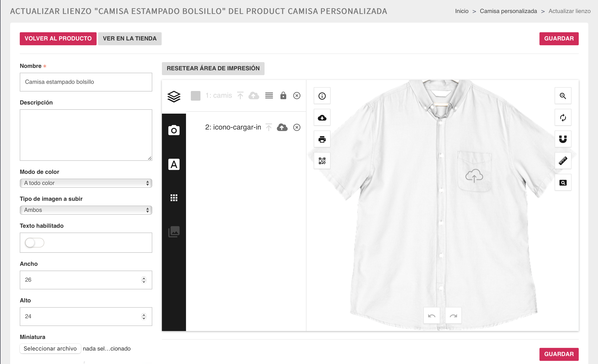Click the Descripción text area
This screenshot has height=364, width=598.
(x=86, y=135)
